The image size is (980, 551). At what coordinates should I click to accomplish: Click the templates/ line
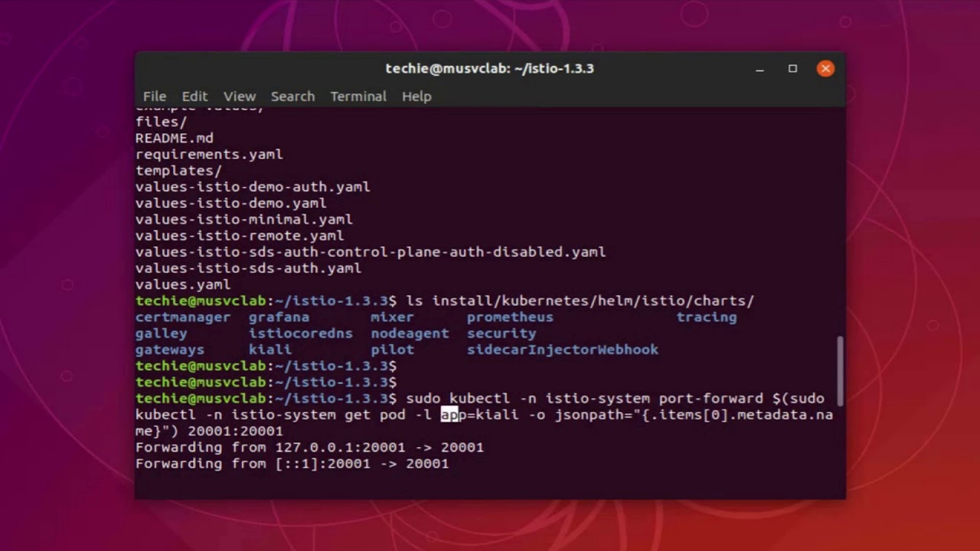coord(178,171)
